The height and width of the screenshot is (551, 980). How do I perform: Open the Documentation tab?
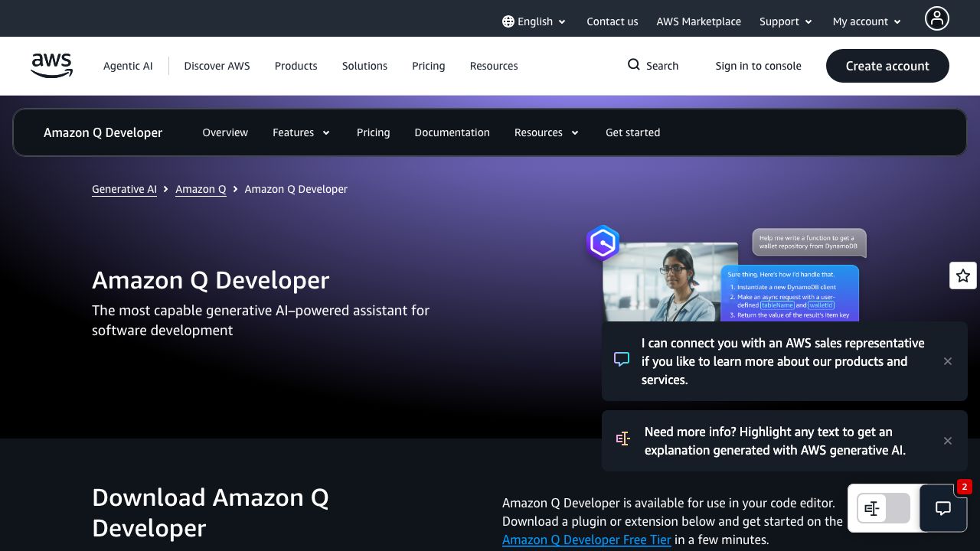452,132
